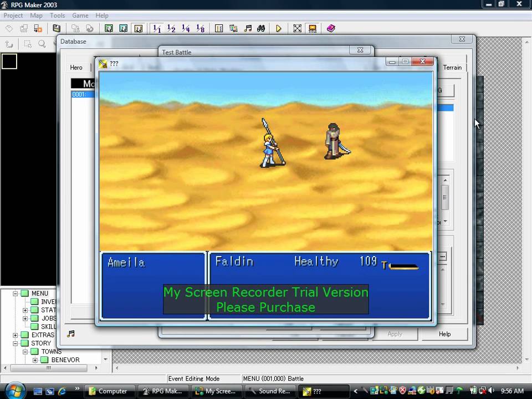Open the Help menu
532x399 pixels.
102,16
